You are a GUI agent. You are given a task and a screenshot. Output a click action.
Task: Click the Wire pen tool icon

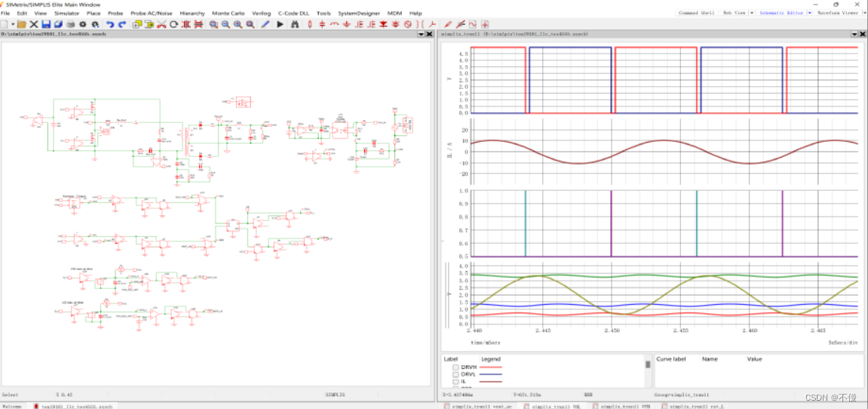click(265, 24)
